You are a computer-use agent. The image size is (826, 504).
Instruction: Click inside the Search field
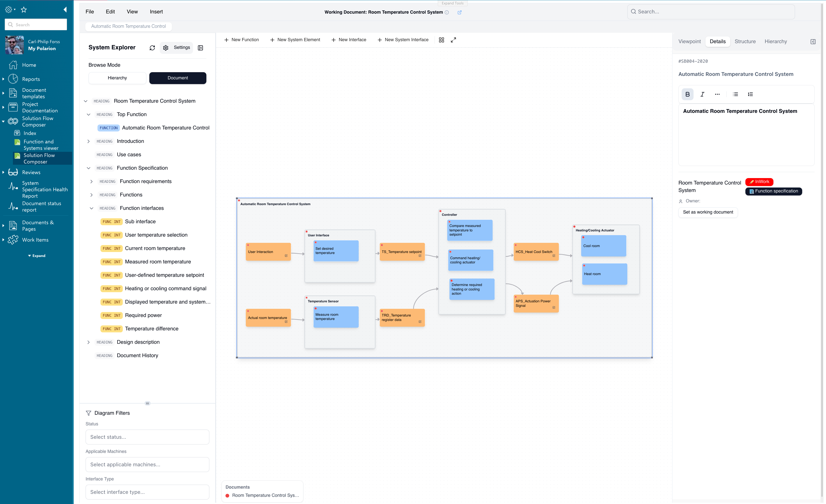(711, 11)
